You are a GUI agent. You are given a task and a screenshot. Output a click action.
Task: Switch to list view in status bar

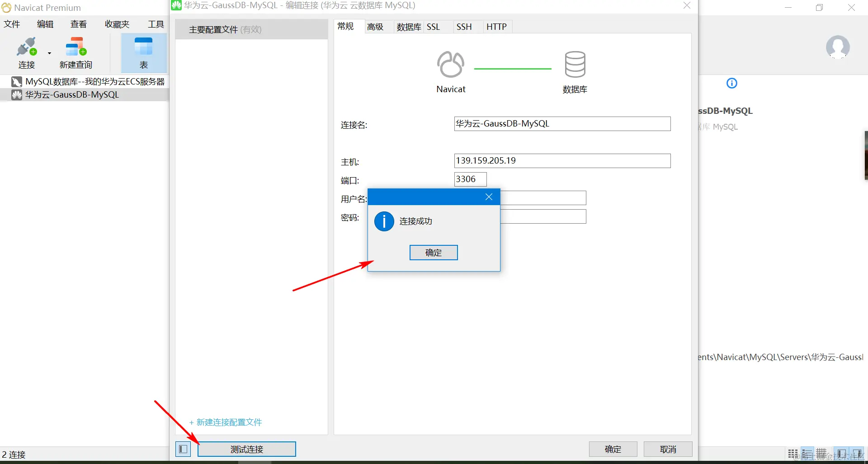(x=807, y=454)
